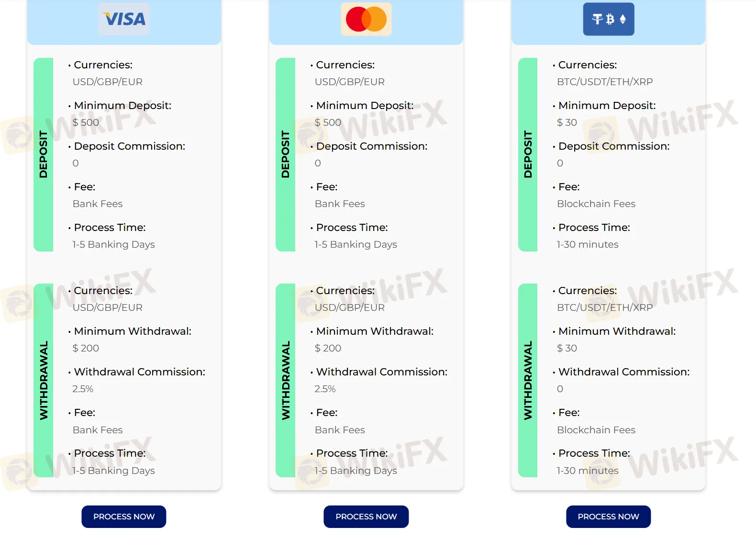Click the $ 30 crypto minimum withdrawal value
Screen dimensions: 756x538
point(567,348)
